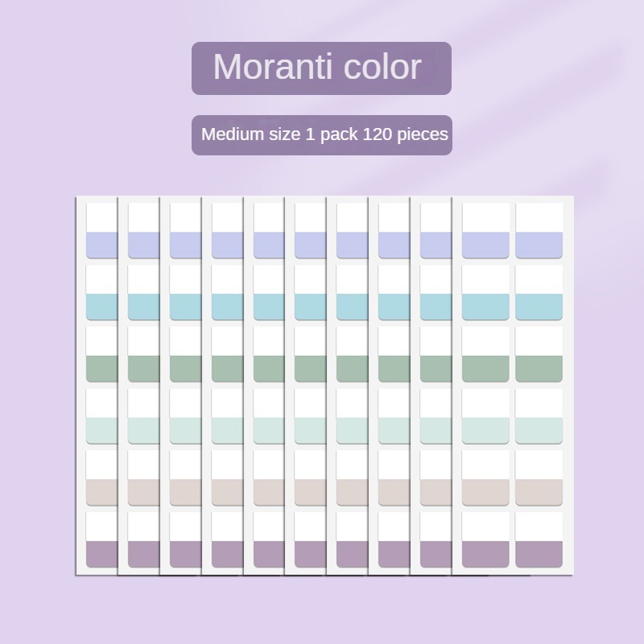Click sky blue tab in leftmost sheet column
644x644 pixels.
(x=101, y=307)
